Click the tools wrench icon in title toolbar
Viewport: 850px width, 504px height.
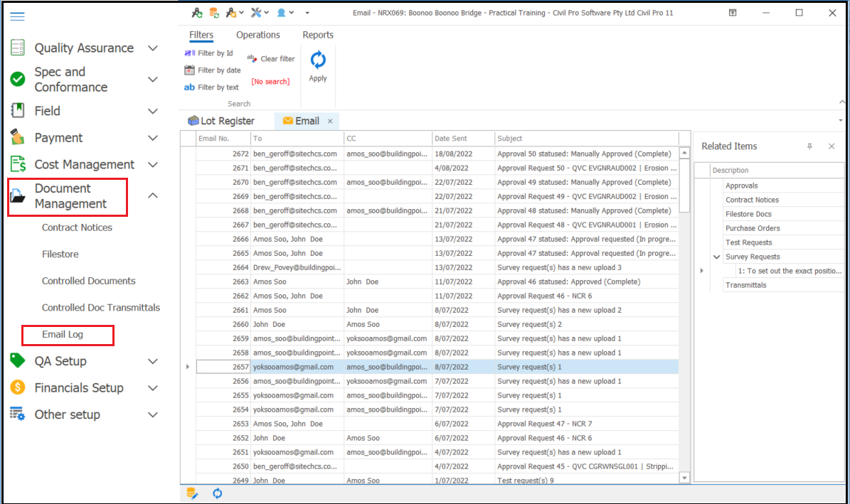click(x=257, y=13)
